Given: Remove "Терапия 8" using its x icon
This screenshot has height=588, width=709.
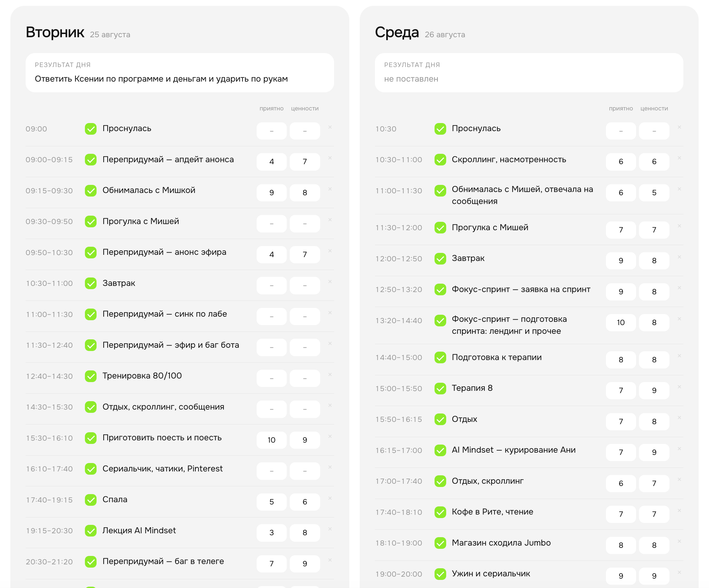Looking at the screenshot, I should (x=679, y=387).
